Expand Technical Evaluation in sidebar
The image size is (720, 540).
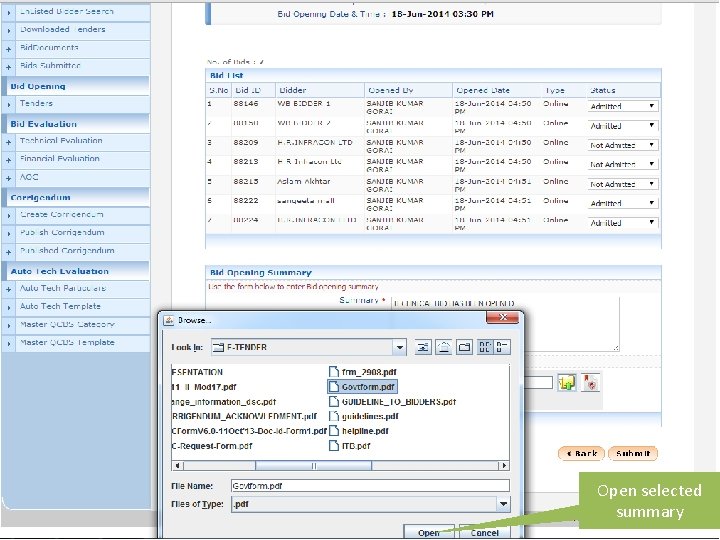pos(8,142)
